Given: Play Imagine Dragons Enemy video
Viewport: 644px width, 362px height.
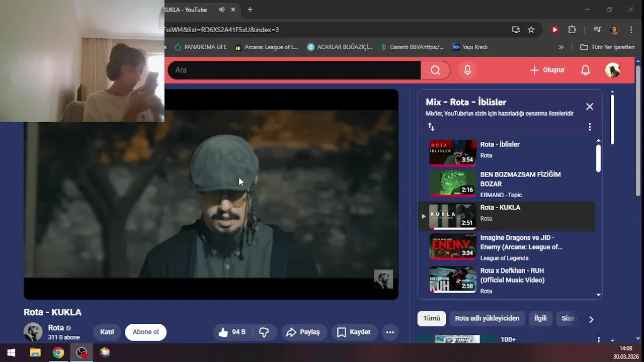Looking at the screenshot, I should tap(507, 247).
